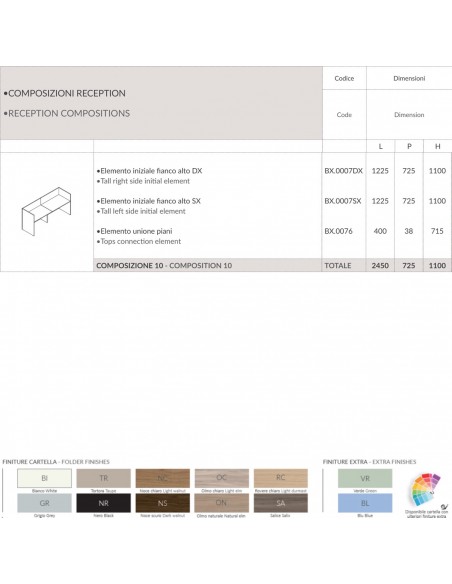Choose the BL Blu Blue extra finish
Viewport: 452px width, 584px height.
click(365, 503)
